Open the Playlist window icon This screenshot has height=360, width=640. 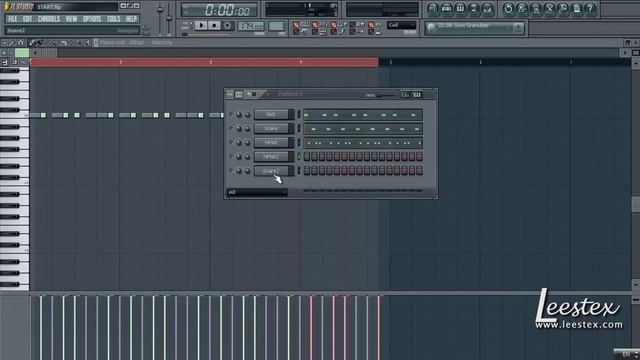coord(433,9)
